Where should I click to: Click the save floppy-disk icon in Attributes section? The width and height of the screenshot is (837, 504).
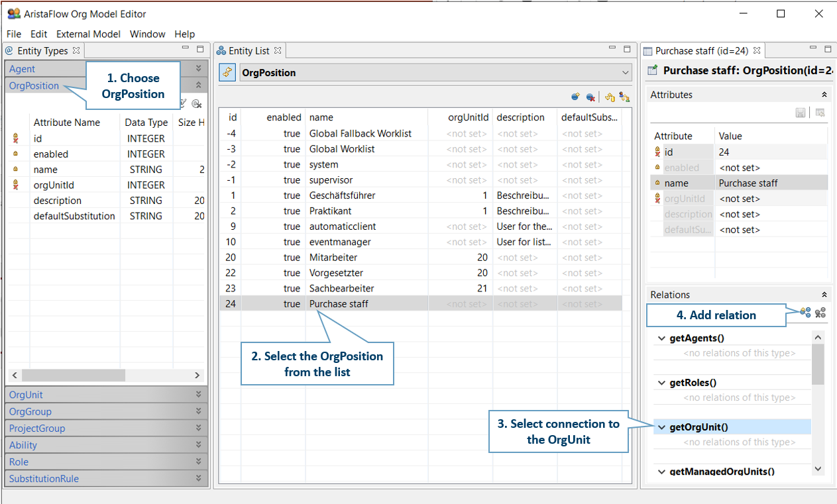point(801,113)
